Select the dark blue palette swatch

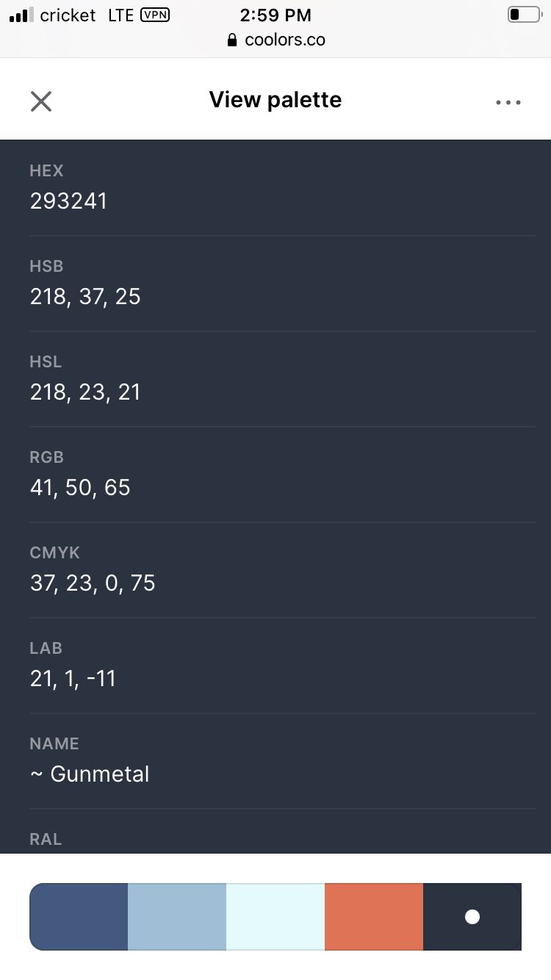pyautogui.click(x=79, y=916)
